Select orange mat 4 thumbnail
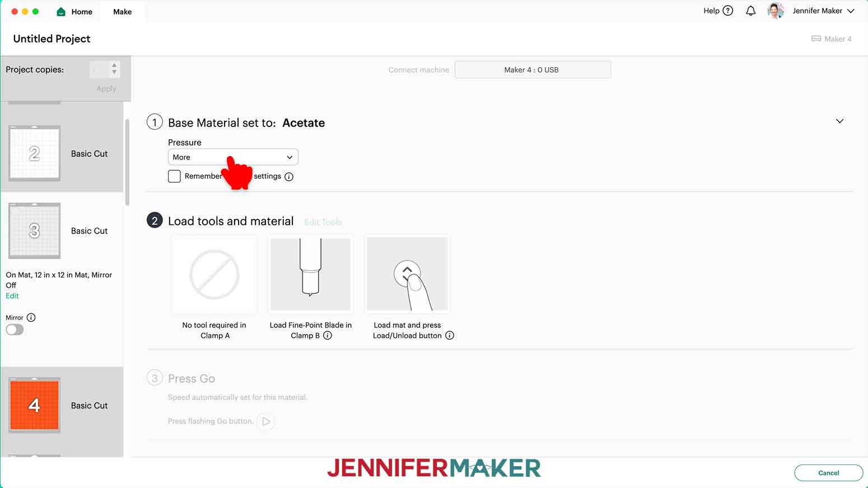The width and height of the screenshot is (868, 488). click(34, 405)
